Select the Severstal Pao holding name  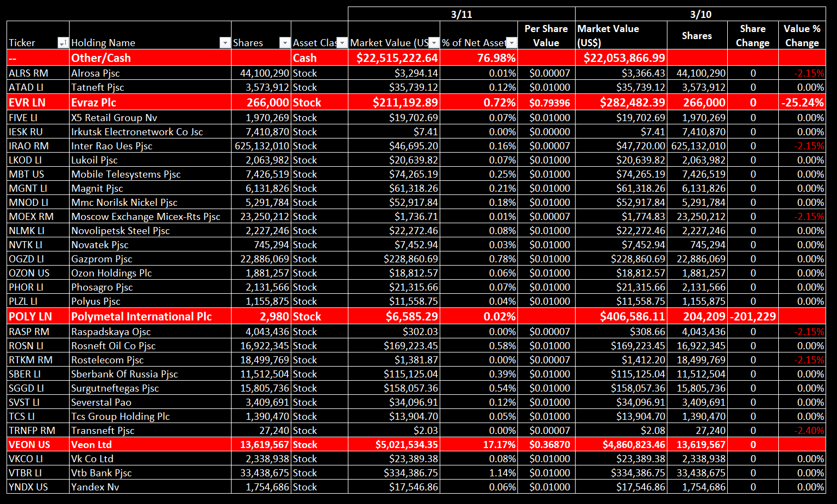[151, 402]
